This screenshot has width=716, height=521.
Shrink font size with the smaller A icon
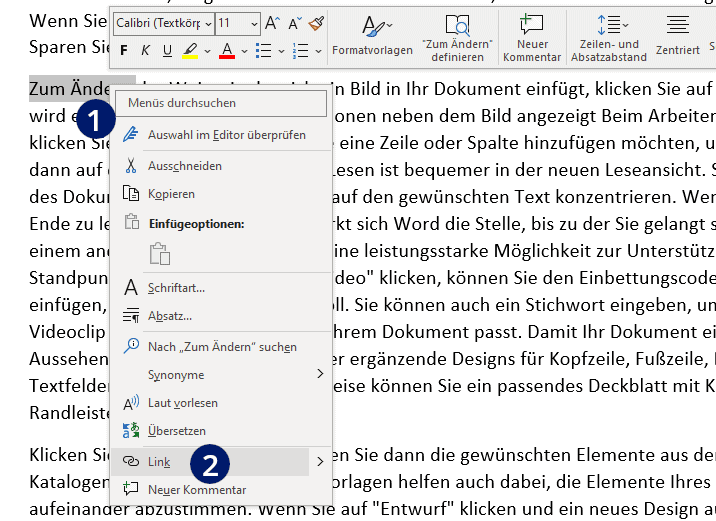(x=295, y=23)
